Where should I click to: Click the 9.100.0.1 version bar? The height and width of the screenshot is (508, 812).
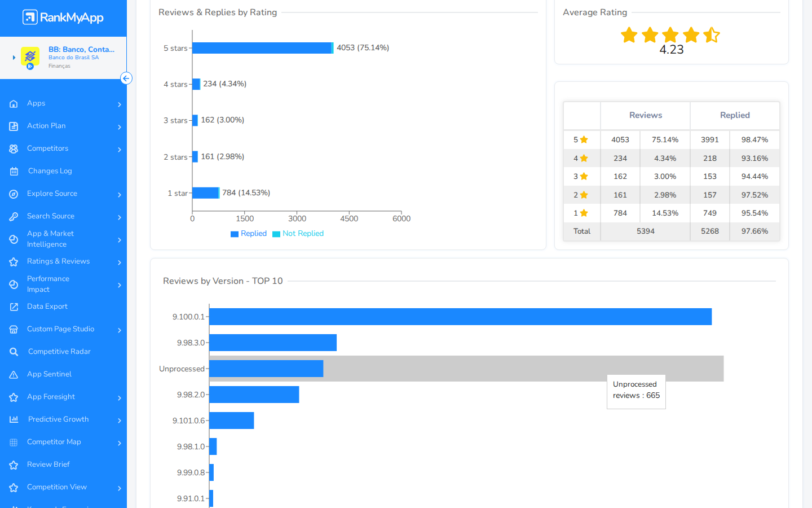click(460, 317)
